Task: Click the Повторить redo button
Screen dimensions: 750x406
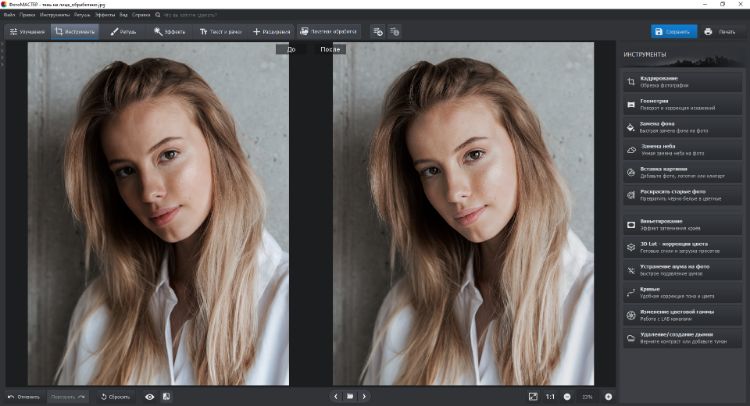Action: [67, 397]
